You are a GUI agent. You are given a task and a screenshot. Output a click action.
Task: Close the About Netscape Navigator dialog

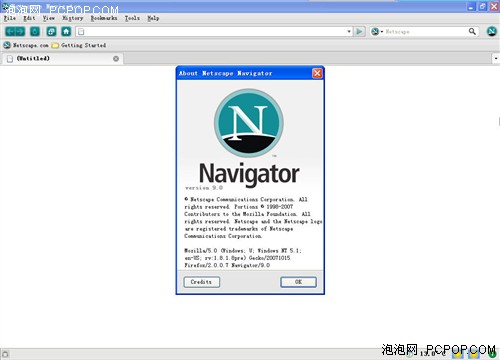click(x=317, y=73)
